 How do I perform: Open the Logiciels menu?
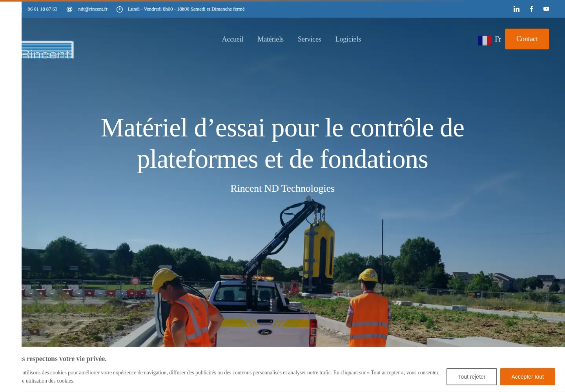click(x=348, y=39)
